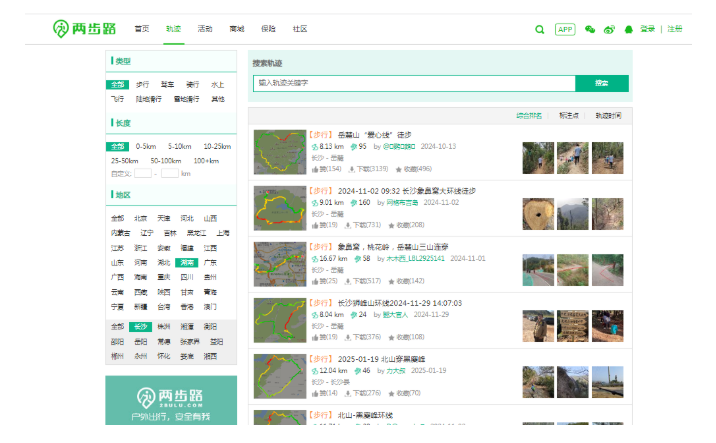
Task: Select the highlighted 湖南 region
Action: point(187,263)
